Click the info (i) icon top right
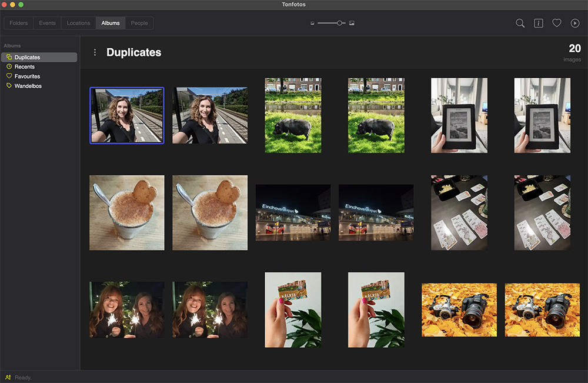The image size is (588, 383). 539,23
